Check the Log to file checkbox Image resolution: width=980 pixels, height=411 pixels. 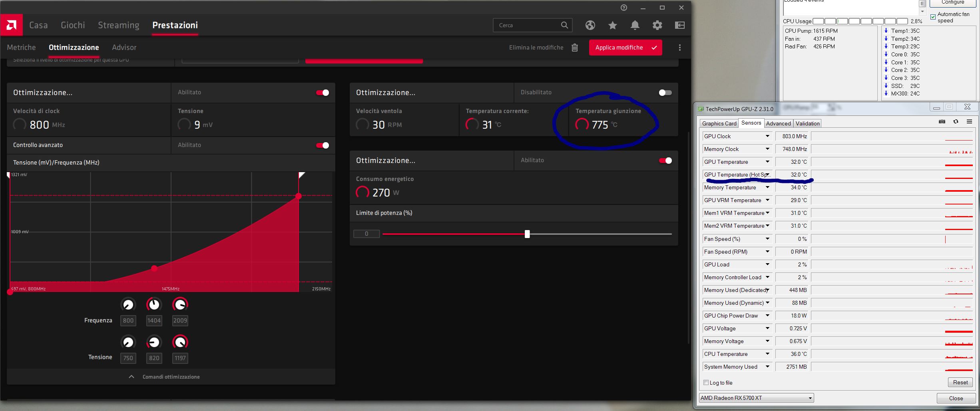click(706, 383)
